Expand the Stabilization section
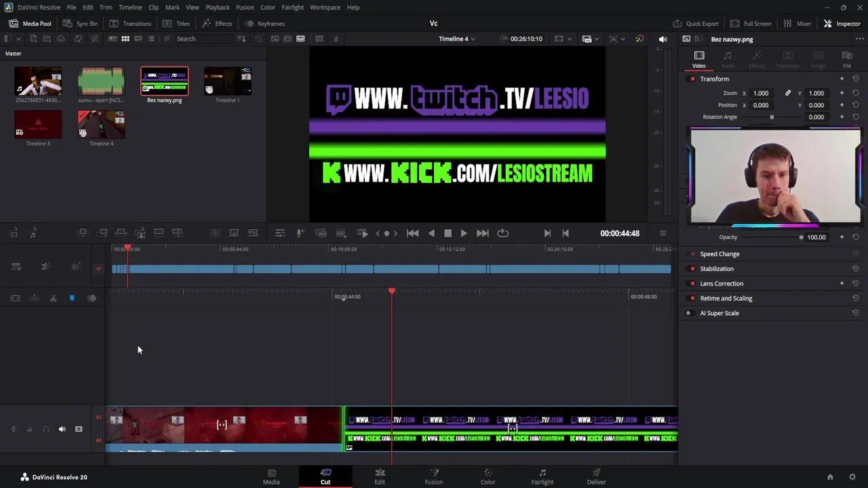 point(717,269)
